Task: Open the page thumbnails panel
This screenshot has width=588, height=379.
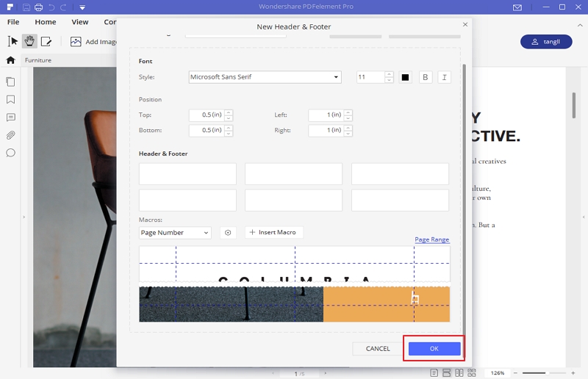Action: (10, 82)
